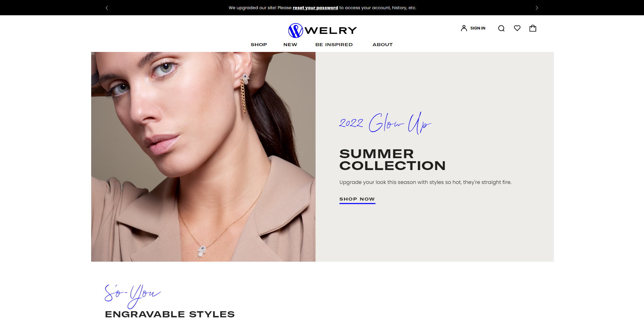Open the wishlist heart icon

[517, 28]
